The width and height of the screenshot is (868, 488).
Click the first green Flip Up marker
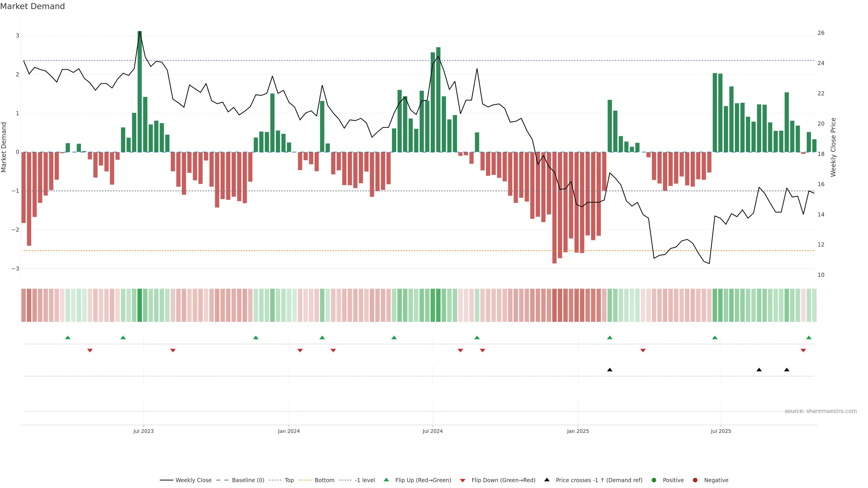coord(68,338)
